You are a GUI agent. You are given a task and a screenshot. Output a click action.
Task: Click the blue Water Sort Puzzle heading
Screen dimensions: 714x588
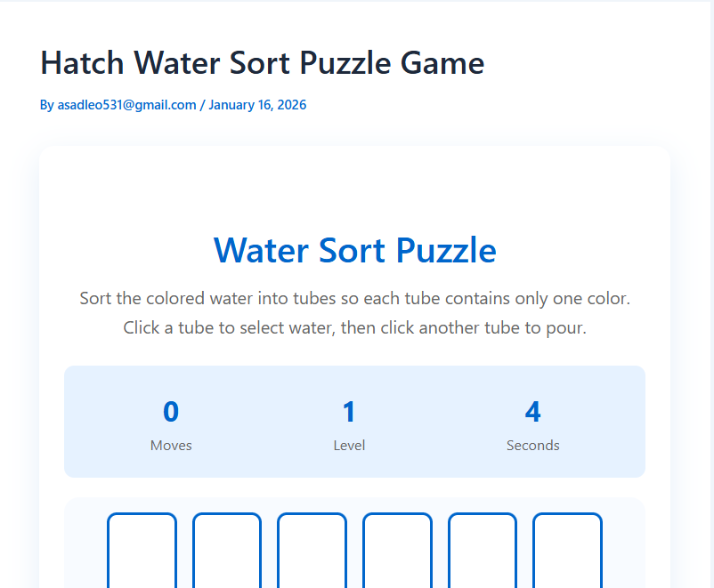354,250
